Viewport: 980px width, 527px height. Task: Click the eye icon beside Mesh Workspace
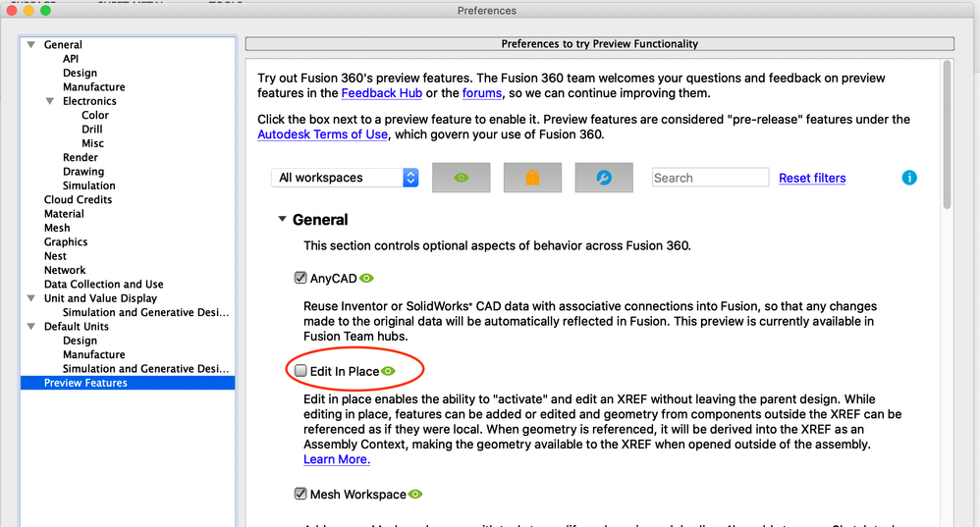pos(415,495)
